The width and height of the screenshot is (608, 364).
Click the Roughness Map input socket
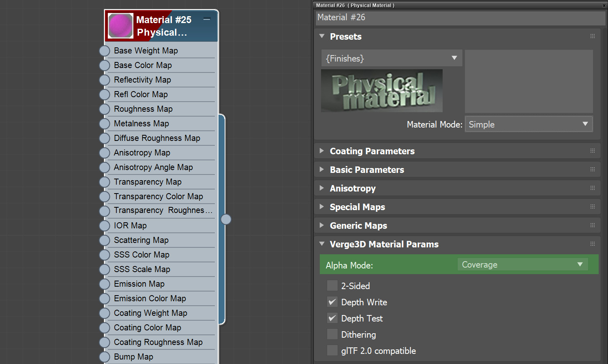(105, 109)
